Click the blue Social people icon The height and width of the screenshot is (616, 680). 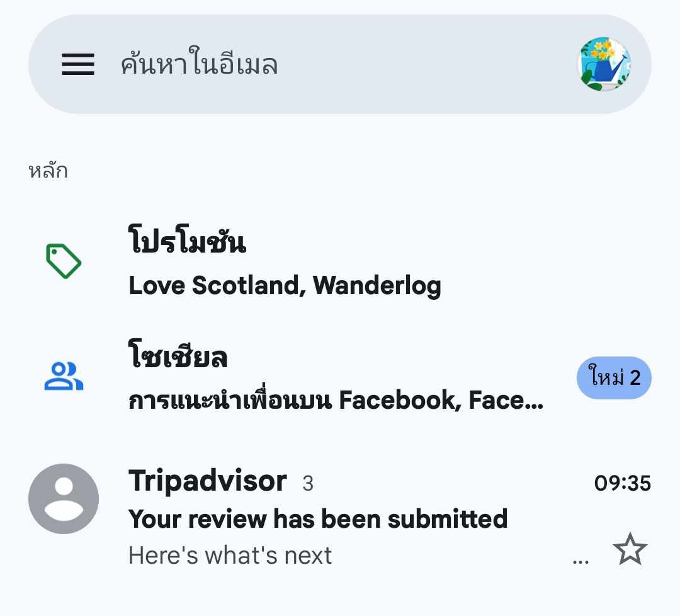(x=64, y=376)
